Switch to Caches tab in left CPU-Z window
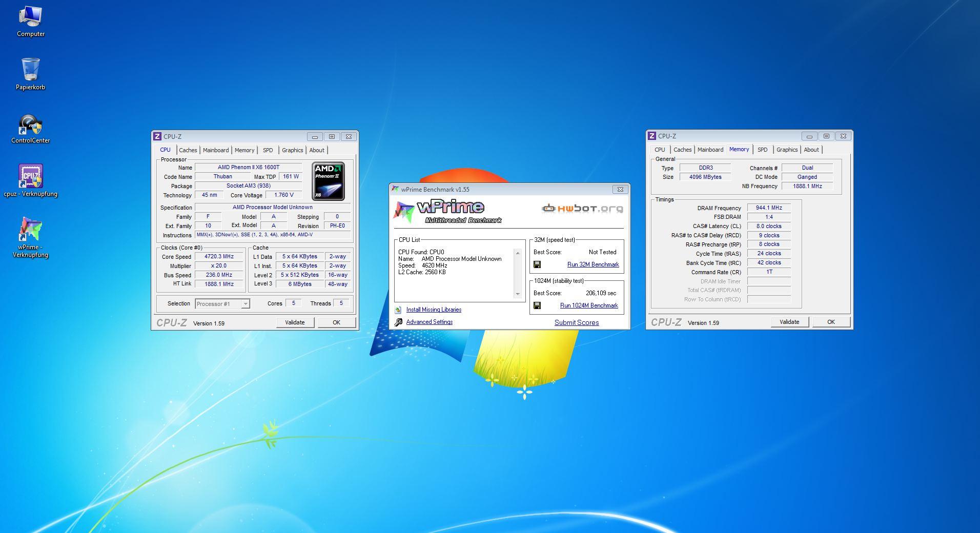Screen dimensions: 980x533 coord(188,150)
